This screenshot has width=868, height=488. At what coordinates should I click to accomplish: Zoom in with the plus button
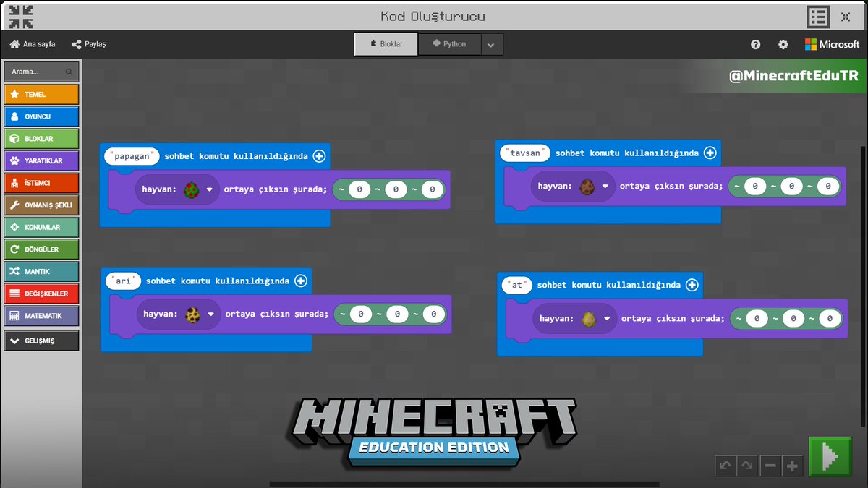[x=792, y=466]
